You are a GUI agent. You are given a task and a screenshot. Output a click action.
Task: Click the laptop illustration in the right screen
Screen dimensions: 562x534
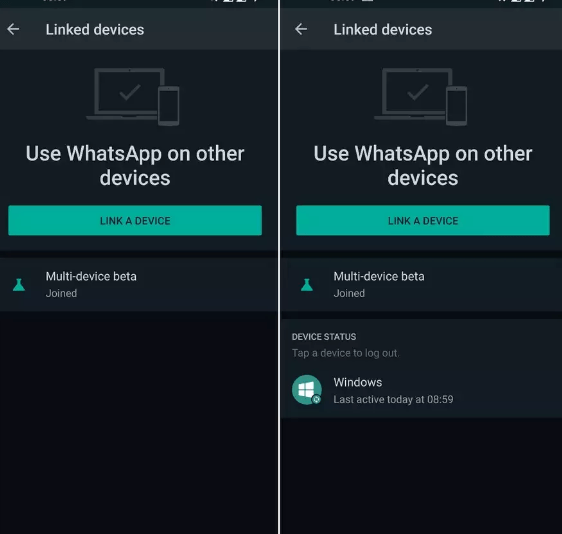(413, 94)
